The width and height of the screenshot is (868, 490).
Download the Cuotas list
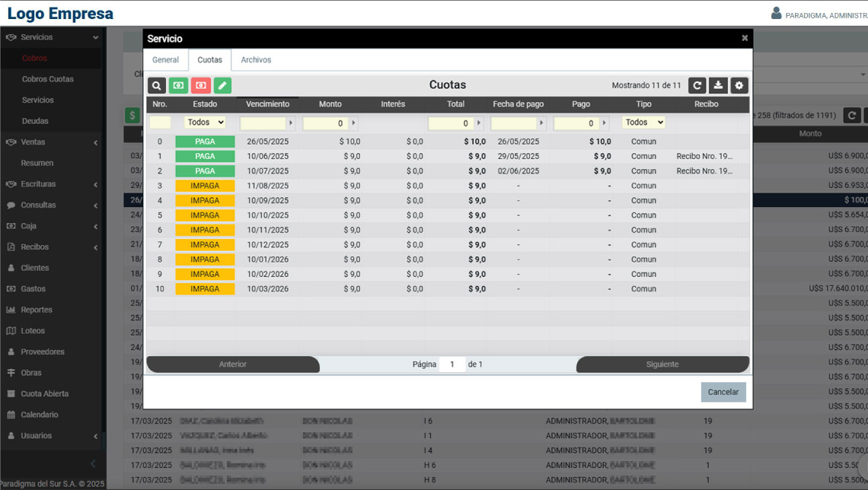718,86
